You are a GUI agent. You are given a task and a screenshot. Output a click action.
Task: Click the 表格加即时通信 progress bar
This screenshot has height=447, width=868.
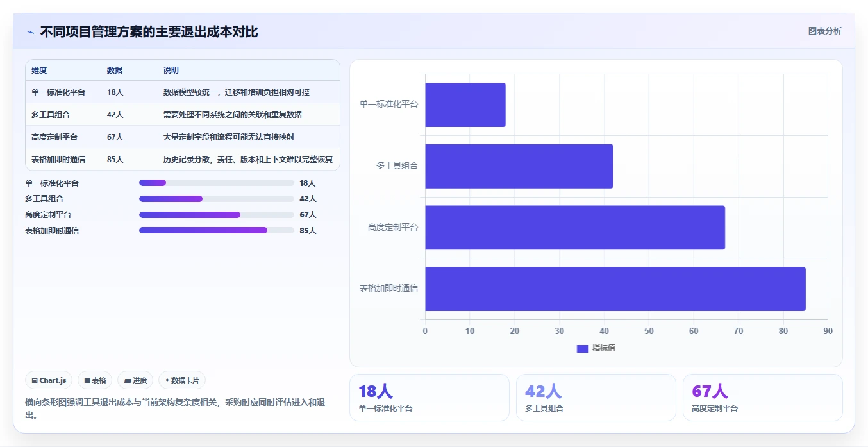217,230
